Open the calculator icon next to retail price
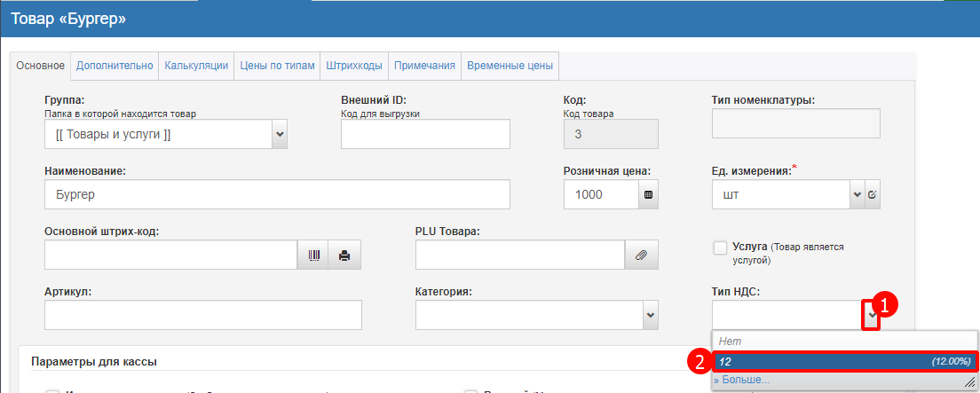Screen dimensions: 980x393 (648, 194)
